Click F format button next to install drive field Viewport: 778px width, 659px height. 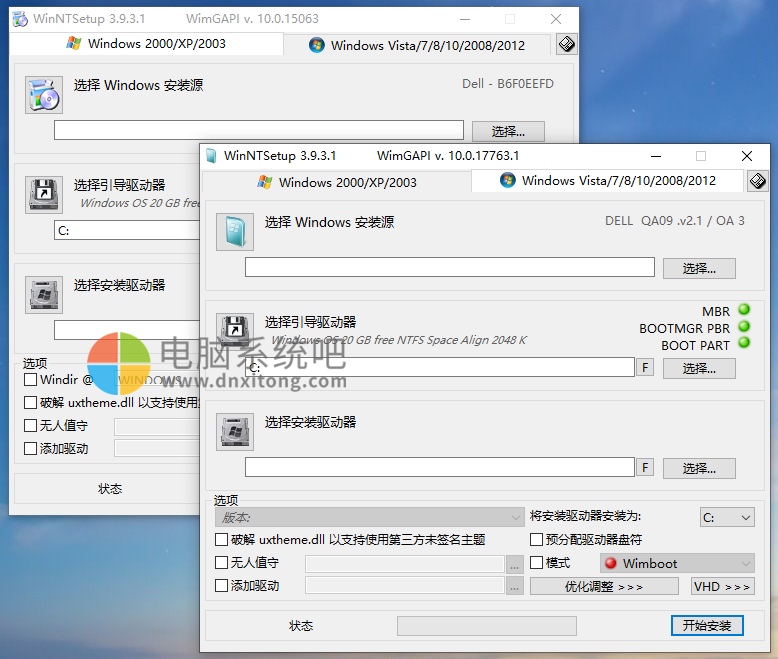(x=645, y=467)
